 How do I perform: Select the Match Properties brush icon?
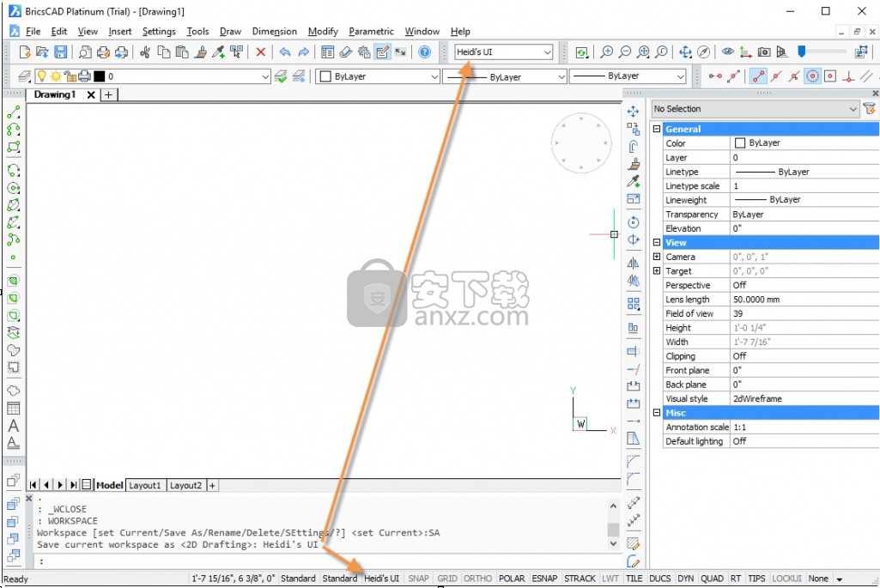pyautogui.click(x=200, y=52)
